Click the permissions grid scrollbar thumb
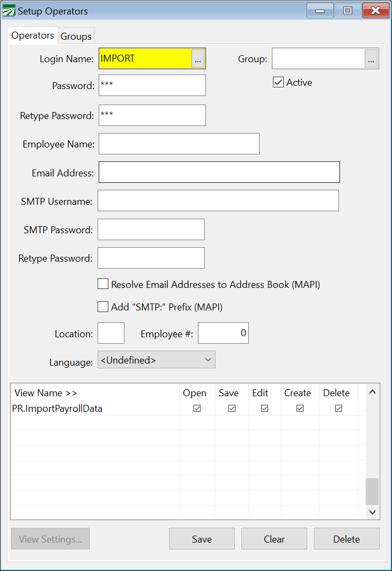392x571 pixels. coord(372,491)
